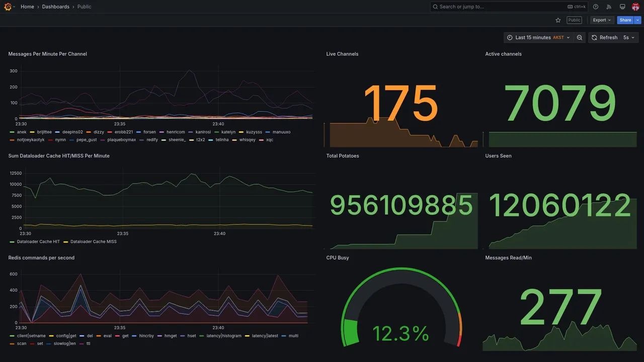Expand the Share button arrow options
Screen dimensions: 644x362
638,20
